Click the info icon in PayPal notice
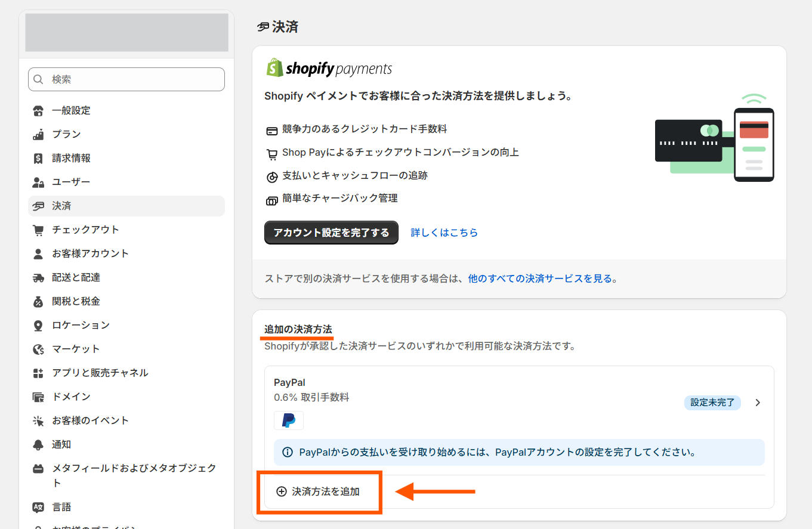The width and height of the screenshot is (812, 529). (x=287, y=452)
